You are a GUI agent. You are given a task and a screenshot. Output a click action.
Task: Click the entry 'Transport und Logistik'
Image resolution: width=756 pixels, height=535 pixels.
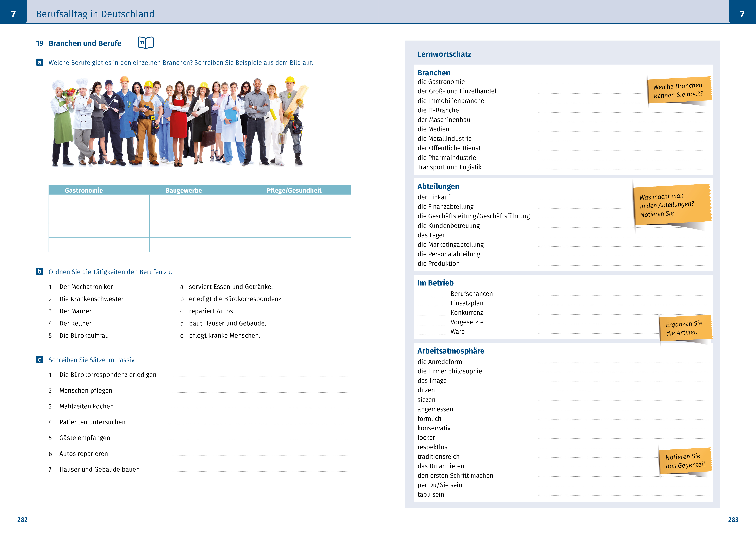point(449,167)
